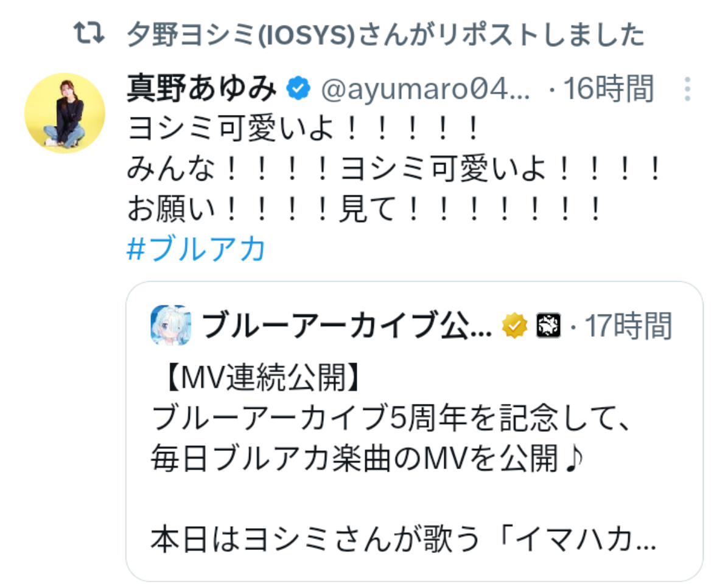Click the ブルーアーカイブ account avatar icon
The height and width of the screenshot is (584, 728).
point(171,325)
